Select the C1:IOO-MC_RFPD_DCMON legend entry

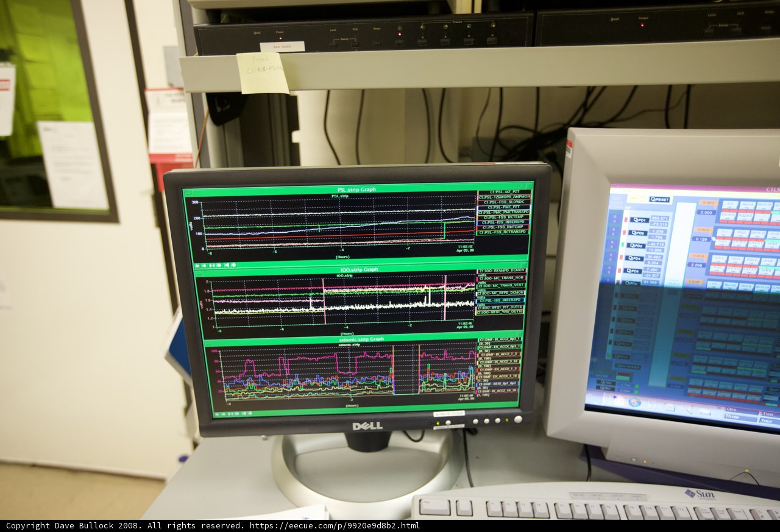[500, 293]
